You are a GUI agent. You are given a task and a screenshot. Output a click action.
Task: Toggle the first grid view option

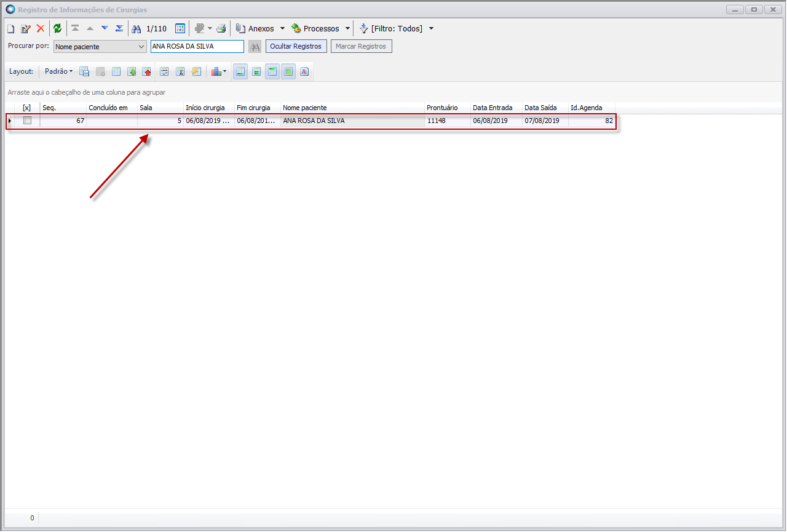coord(240,71)
